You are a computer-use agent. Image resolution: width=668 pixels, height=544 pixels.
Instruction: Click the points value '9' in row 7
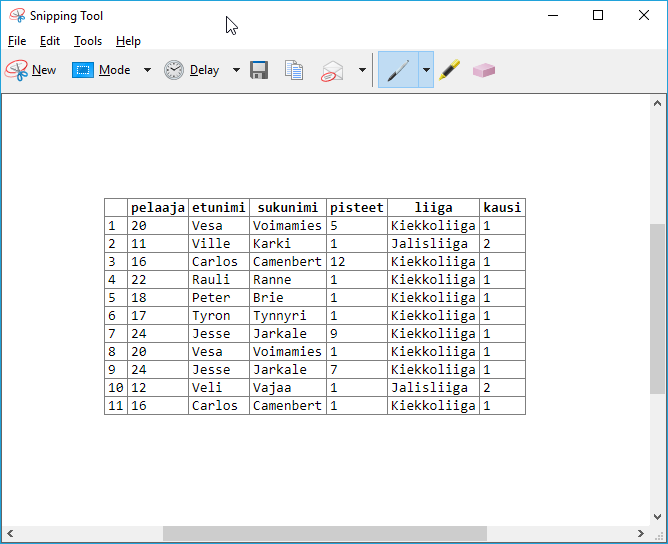(x=357, y=334)
